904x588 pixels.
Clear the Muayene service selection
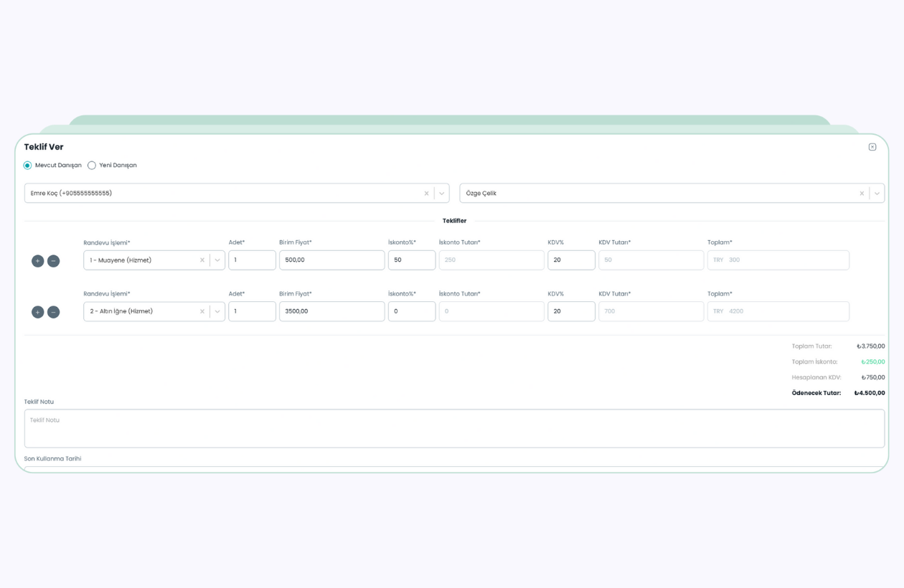[x=202, y=260]
